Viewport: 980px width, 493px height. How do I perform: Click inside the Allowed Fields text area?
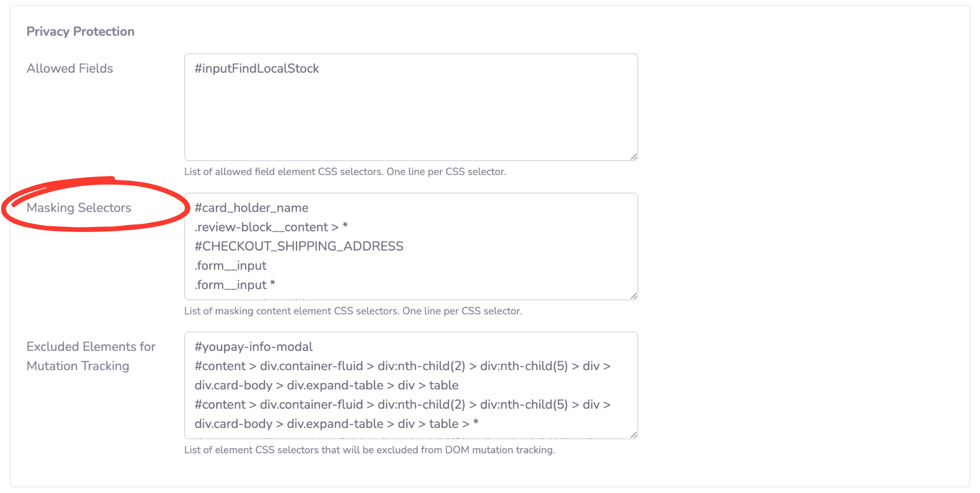[x=411, y=115]
